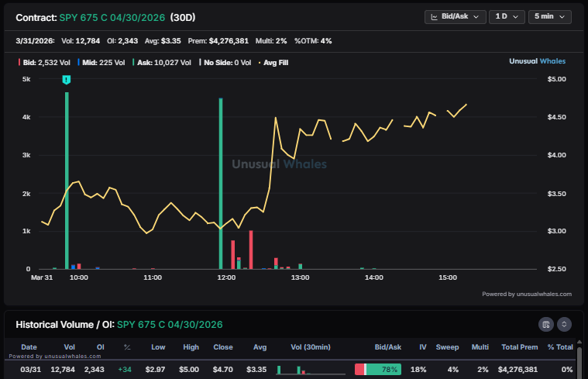
Task: Toggle the Ask volume legend series
Action: tap(161, 61)
